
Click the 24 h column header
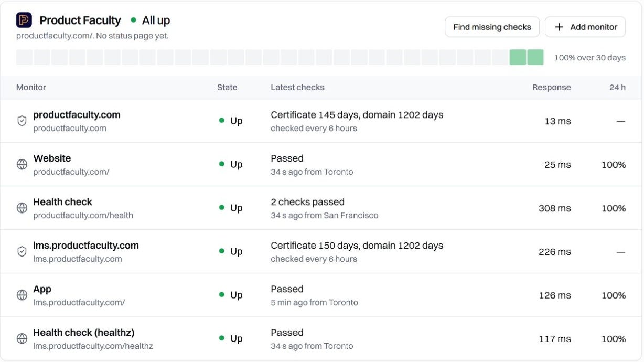(x=617, y=88)
